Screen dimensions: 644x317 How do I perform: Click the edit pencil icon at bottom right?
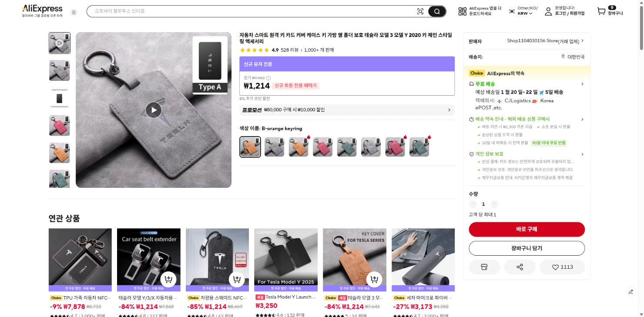pos(631,292)
